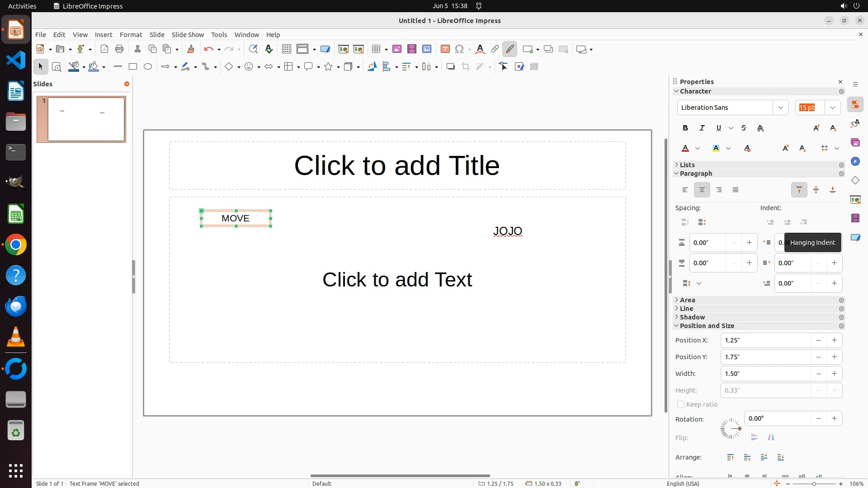Enable the Keep ratio checkbox
The height and width of the screenshot is (488, 868).
[680, 404]
